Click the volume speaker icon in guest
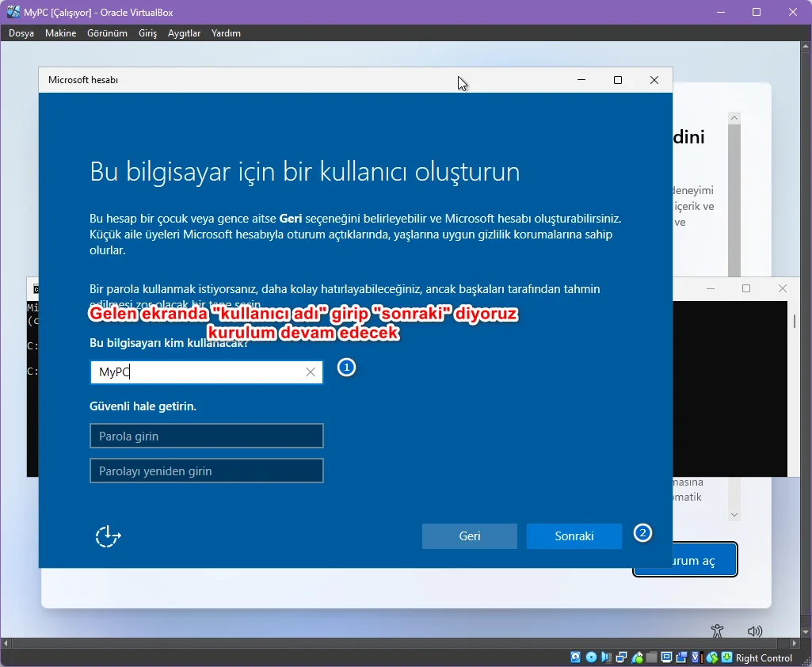The image size is (812, 667). pyautogui.click(x=755, y=631)
